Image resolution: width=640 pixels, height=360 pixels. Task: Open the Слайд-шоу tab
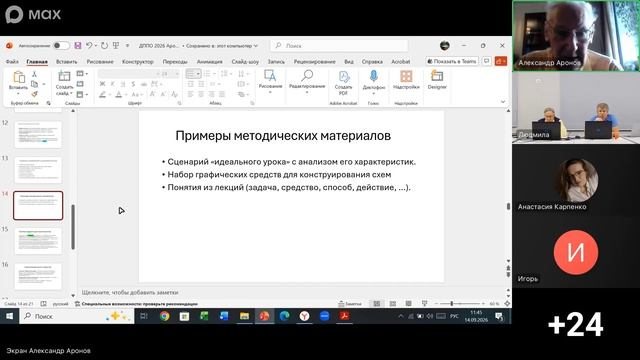coord(245,62)
